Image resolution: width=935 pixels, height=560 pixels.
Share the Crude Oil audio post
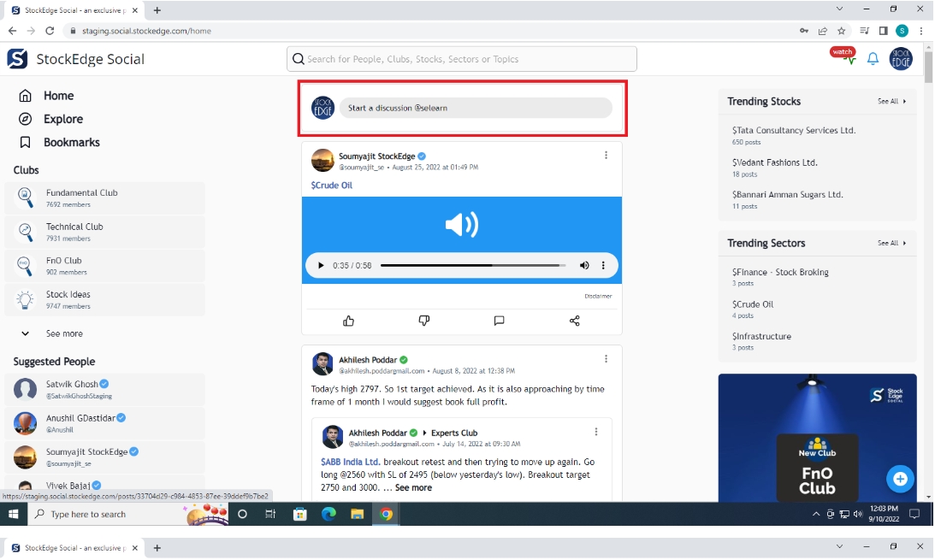click(x=574, y=321)
